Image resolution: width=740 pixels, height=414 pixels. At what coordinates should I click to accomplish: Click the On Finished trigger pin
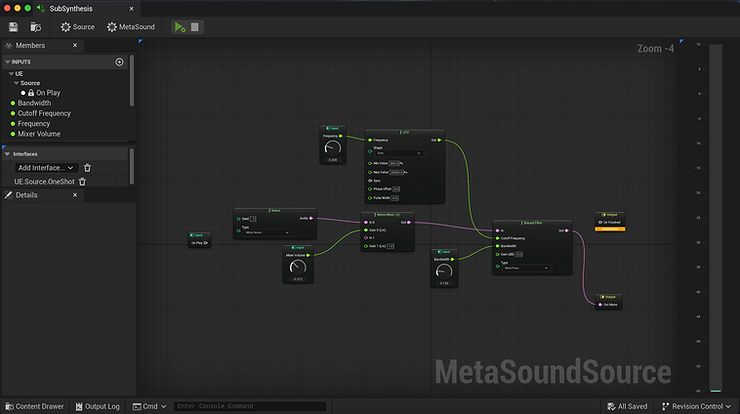pyautogui.click(x=600, y=222)
